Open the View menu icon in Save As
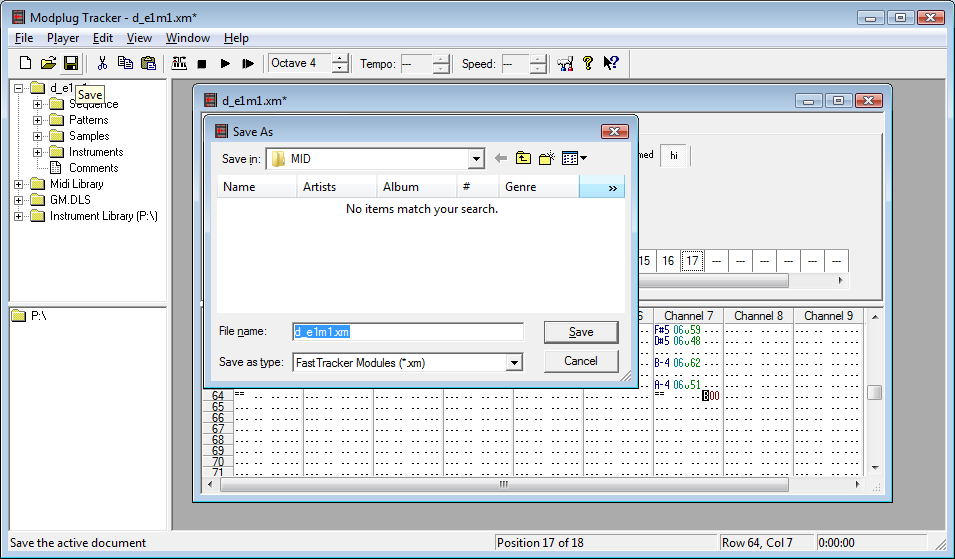Viewport: 955px width, 559px height. pyautogui.click(x=574, y=158)
